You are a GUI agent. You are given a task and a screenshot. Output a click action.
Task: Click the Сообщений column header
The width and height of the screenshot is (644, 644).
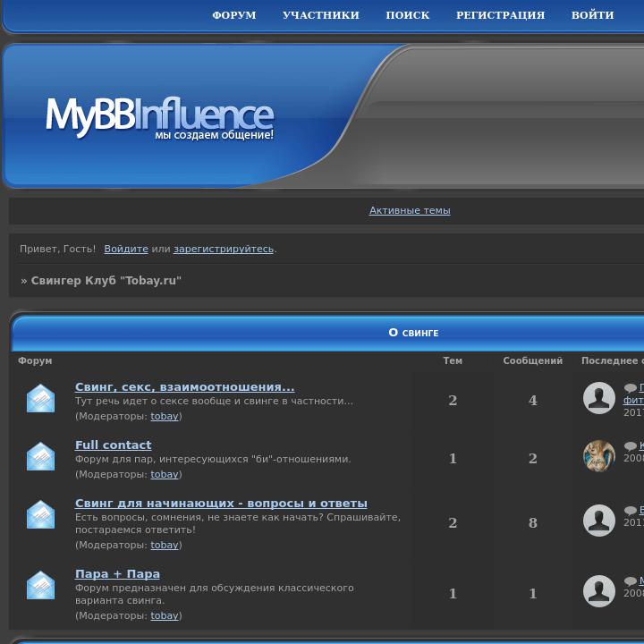click(533, 360)
